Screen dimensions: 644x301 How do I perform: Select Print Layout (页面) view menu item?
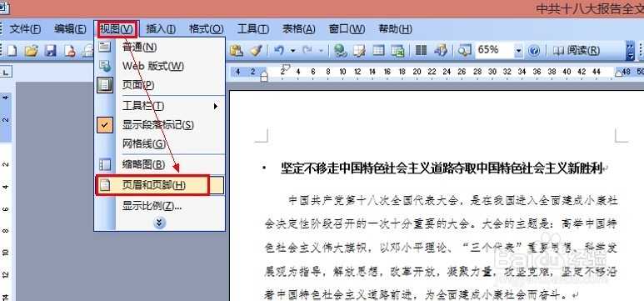160,85
